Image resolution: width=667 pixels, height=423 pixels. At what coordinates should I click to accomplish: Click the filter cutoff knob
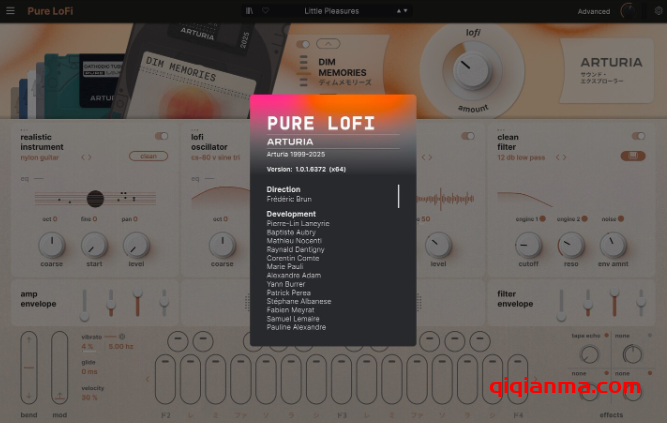click(x=528, y=246)
